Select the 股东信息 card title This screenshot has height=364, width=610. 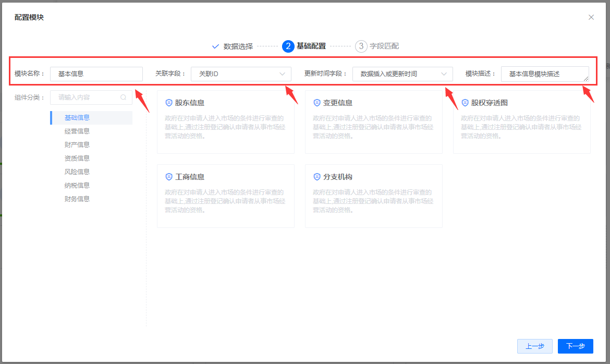[x=189, y=103]
